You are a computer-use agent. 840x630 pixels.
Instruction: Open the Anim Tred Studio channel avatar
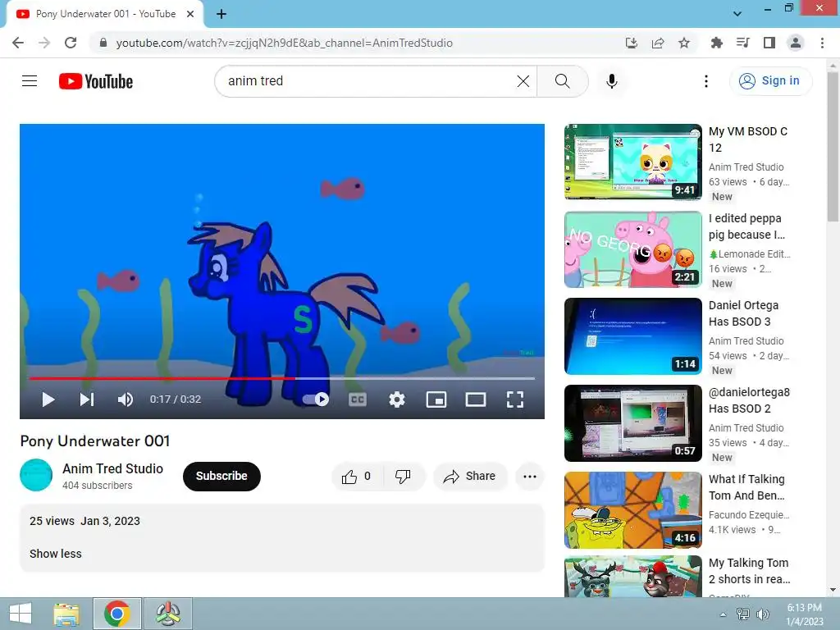(36, 475)
